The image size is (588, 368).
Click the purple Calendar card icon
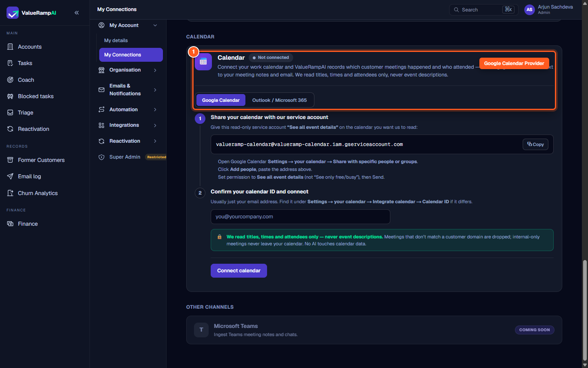pos(203,62)
